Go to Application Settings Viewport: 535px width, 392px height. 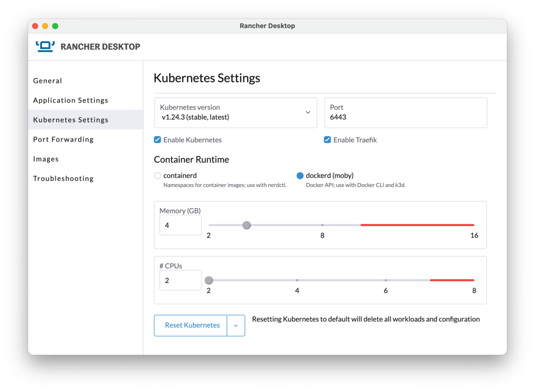coord(70,100)
